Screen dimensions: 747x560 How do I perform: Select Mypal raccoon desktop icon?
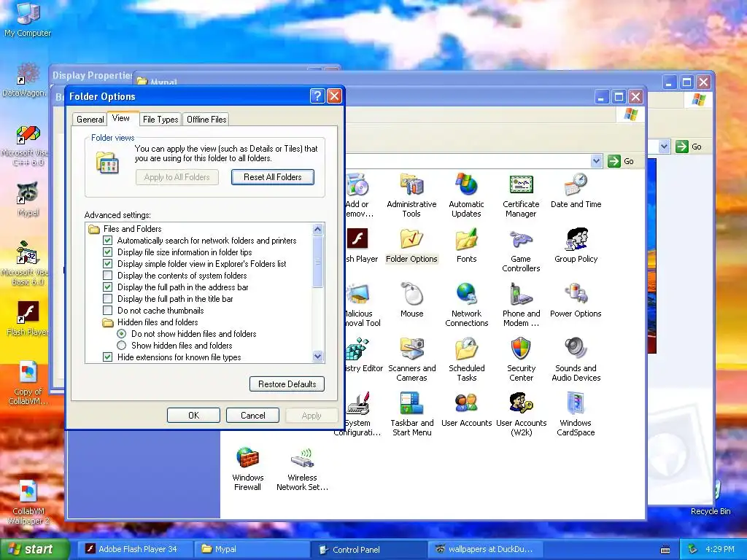28,199
